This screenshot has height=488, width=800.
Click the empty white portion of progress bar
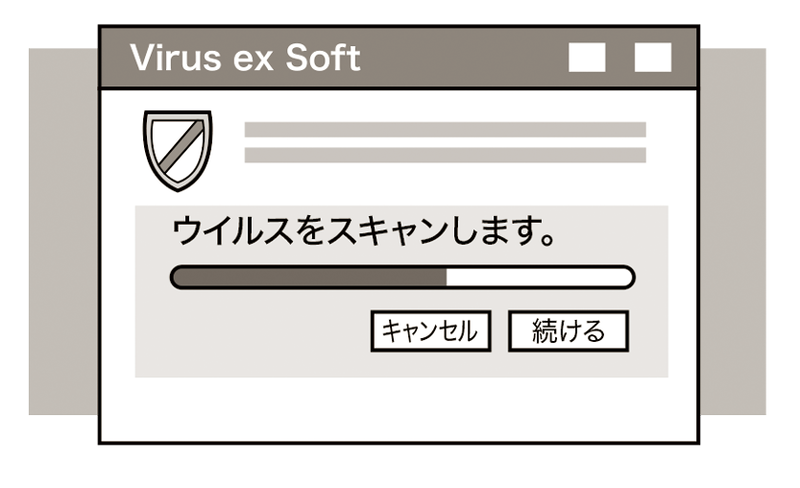click(538, 277)
